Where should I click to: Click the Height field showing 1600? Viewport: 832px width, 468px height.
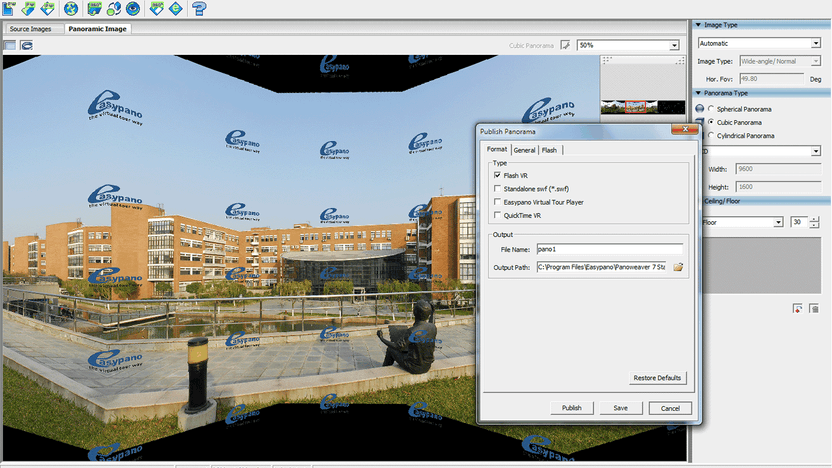[778, 187]
